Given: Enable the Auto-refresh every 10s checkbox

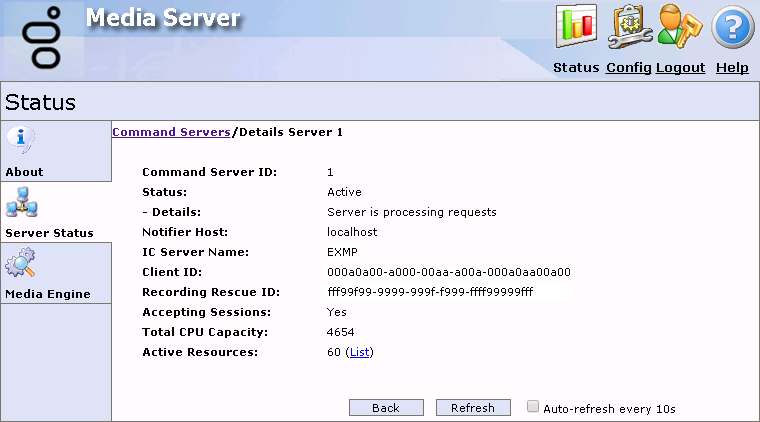Looking at the screenshot, I should click(x=533, y=407).
